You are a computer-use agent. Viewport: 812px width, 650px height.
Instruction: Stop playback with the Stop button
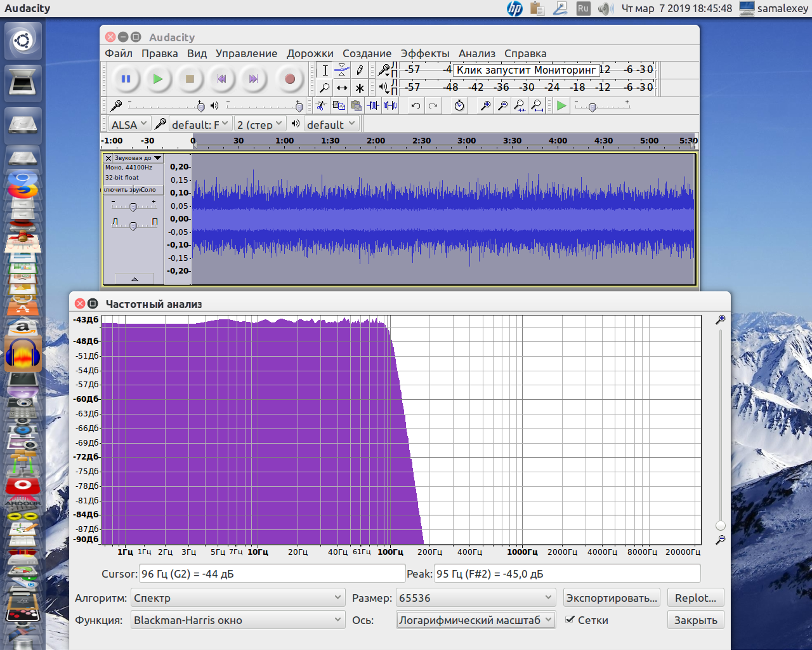point(189,79)
